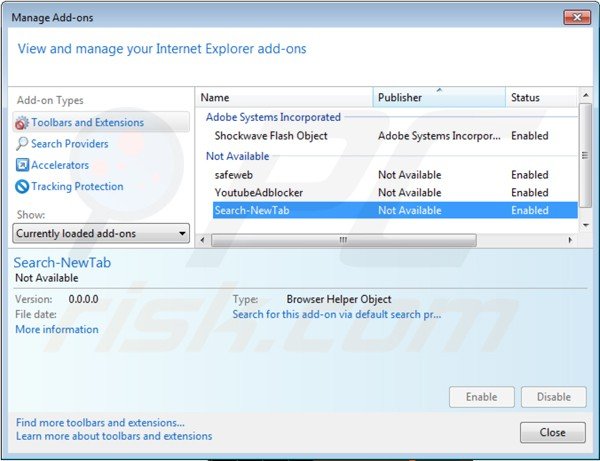Click the Tracking Protection blocked-circle icon
This screenshot has width=600, height=461.
[22, 187]
